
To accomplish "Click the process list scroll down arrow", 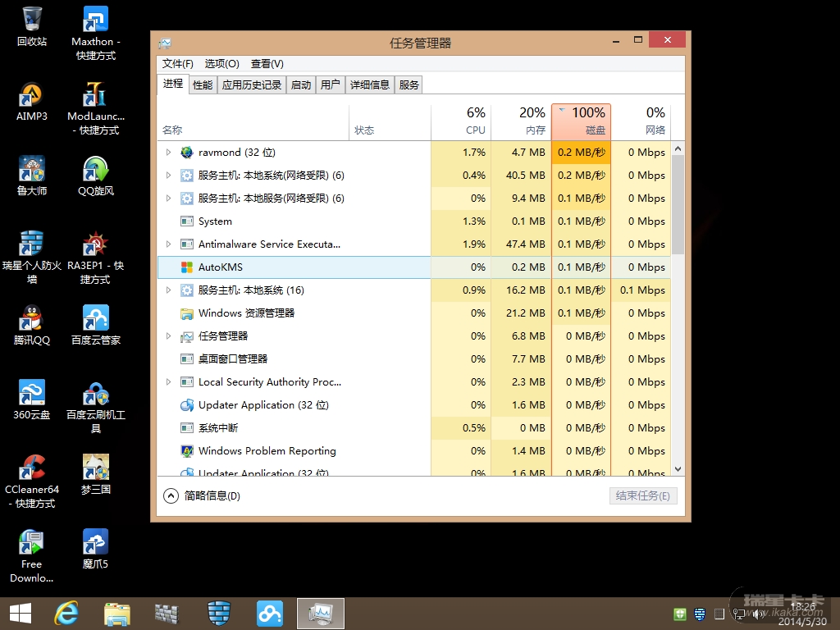I will tap(678, 468).
